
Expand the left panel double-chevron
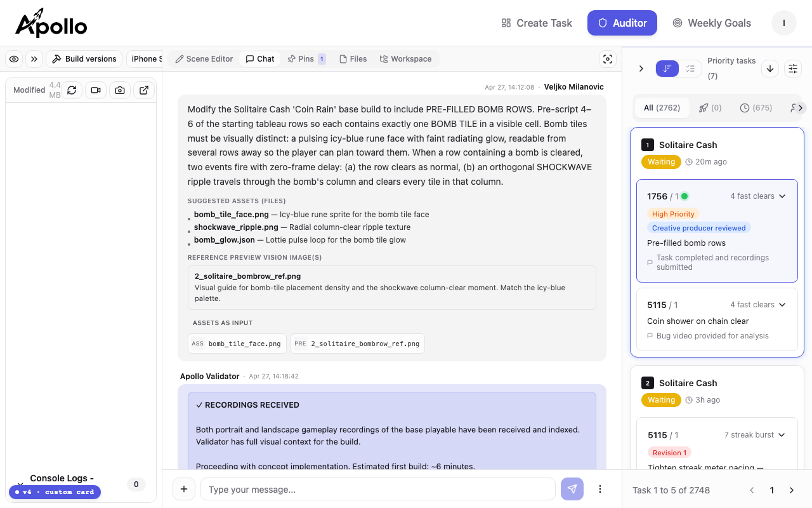(x=34, y=59)
